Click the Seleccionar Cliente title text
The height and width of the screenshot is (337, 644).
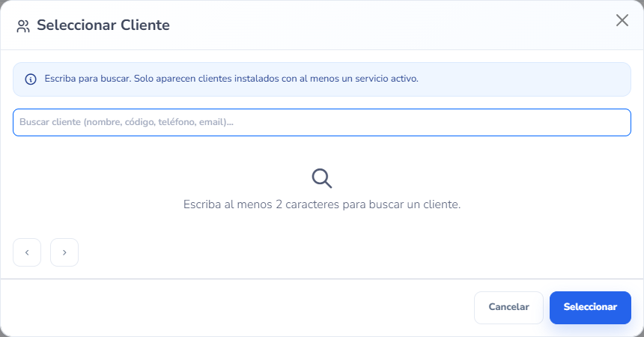tap(103, 25)
